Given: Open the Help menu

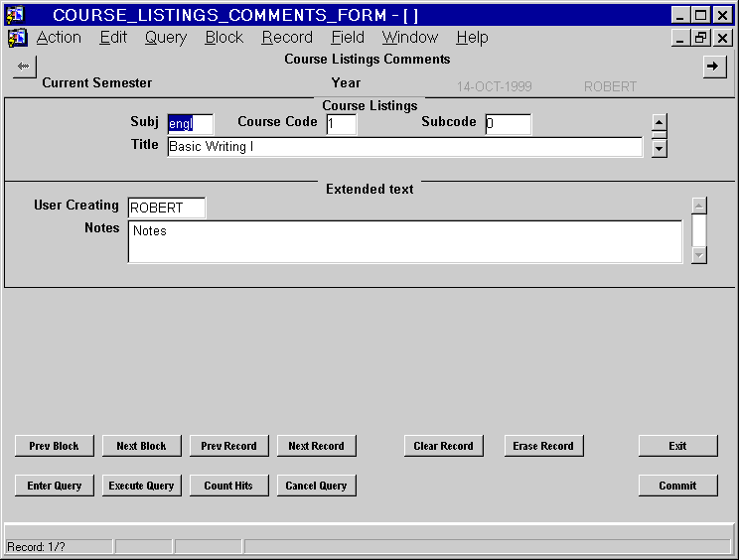Looking at the screenshot, I should click(472, 37).
